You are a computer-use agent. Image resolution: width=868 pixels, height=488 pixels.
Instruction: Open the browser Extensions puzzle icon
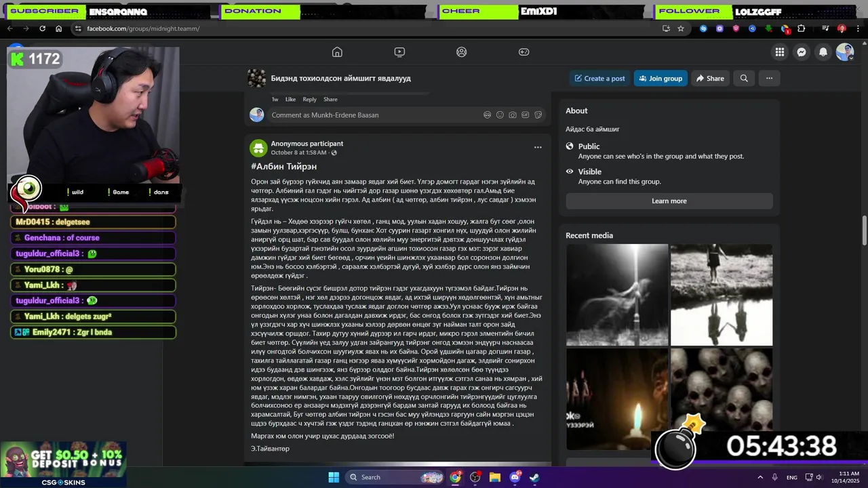[801, 28]
